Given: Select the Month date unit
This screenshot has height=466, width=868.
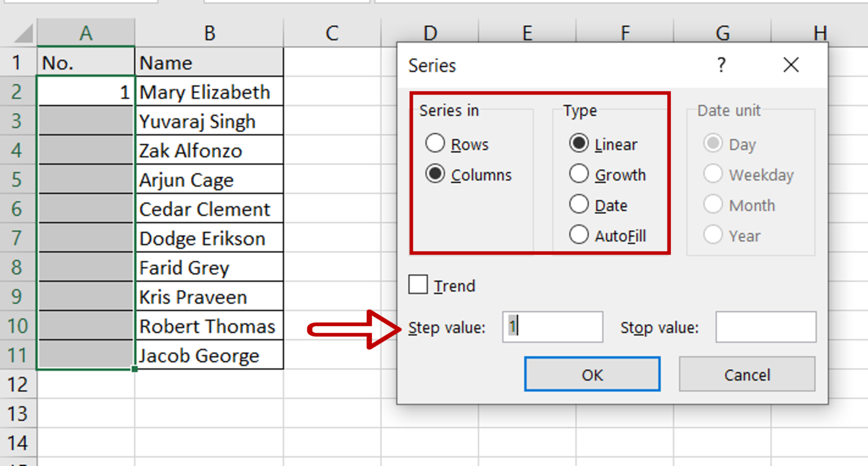Looking at the screenshot, I should point(713,205).
